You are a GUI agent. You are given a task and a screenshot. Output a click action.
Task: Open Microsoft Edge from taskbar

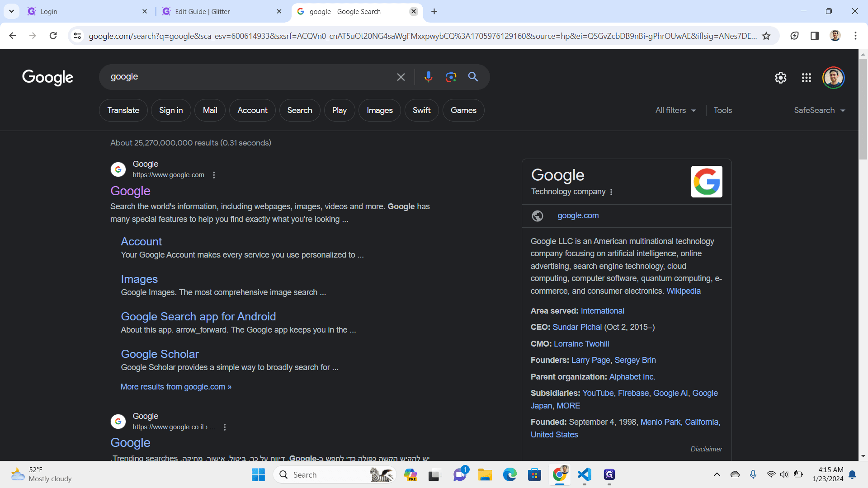coord(509,474)
